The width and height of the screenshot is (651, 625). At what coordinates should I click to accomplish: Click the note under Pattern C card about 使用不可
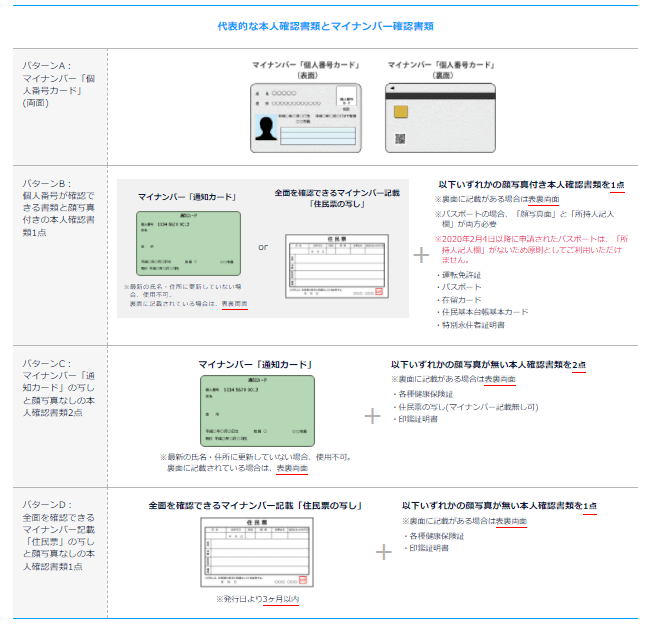point(257,463)
